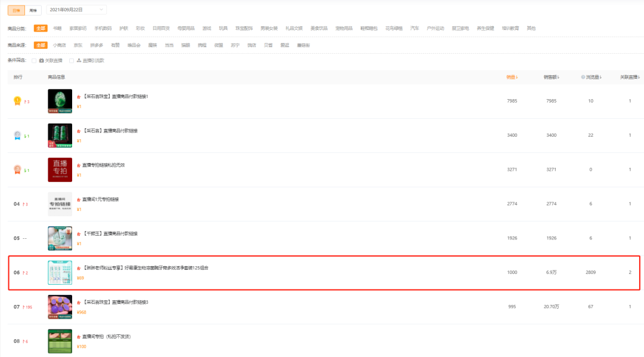
Task: Open the 【琳琳老师粉丝专享】 toothpaste product link
Action: 145,267
